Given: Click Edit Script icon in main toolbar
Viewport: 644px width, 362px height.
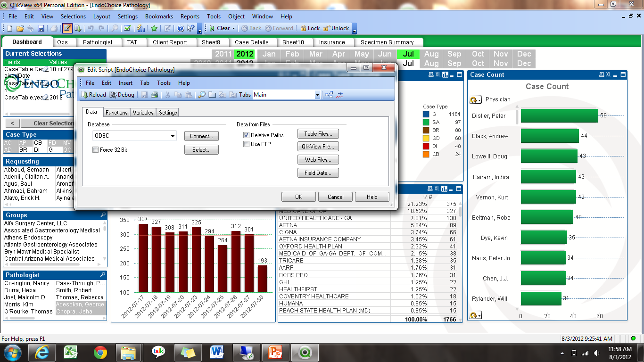Looking at the screenshot, I should 67,28.
